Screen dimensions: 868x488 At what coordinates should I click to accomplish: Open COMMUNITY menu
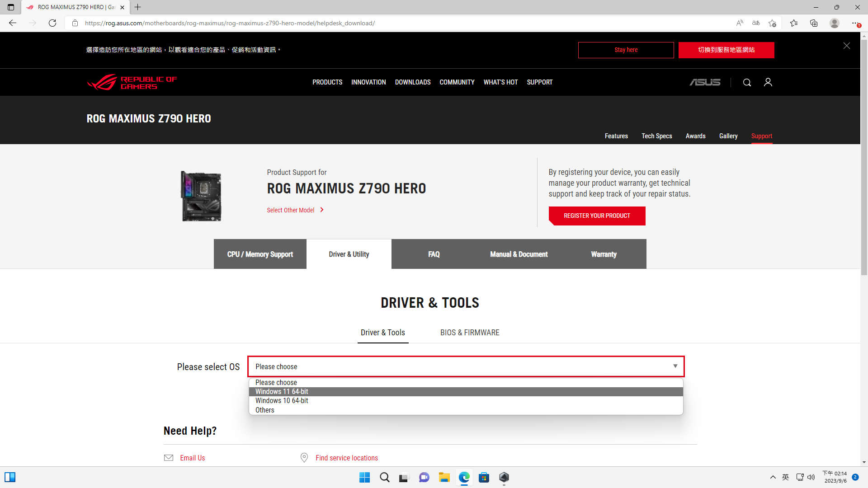coord(457,82)
